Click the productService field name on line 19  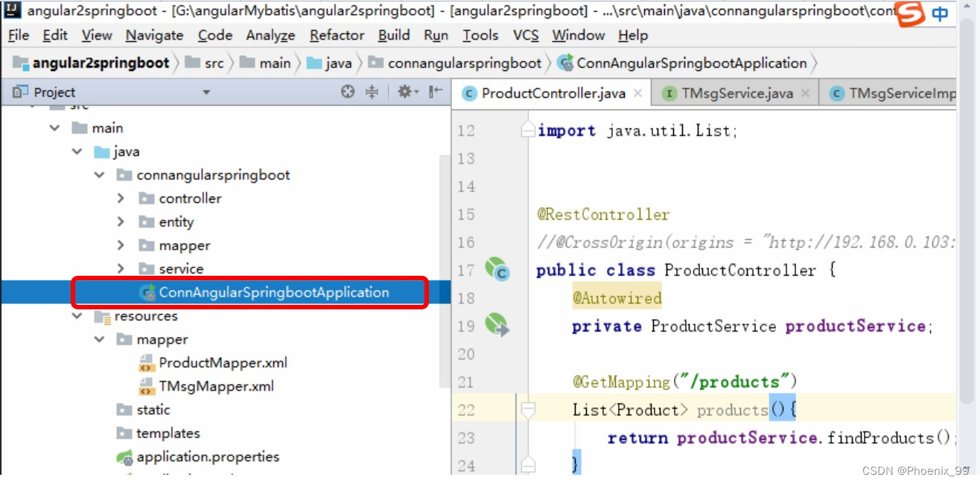[856, 326]
